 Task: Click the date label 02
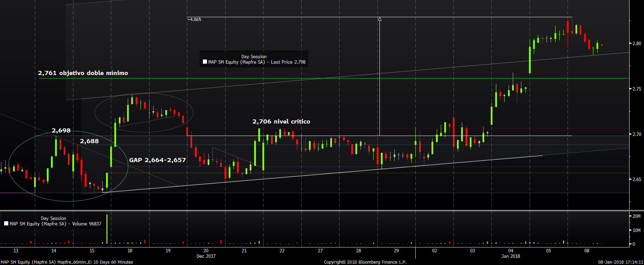coord(435,251)
